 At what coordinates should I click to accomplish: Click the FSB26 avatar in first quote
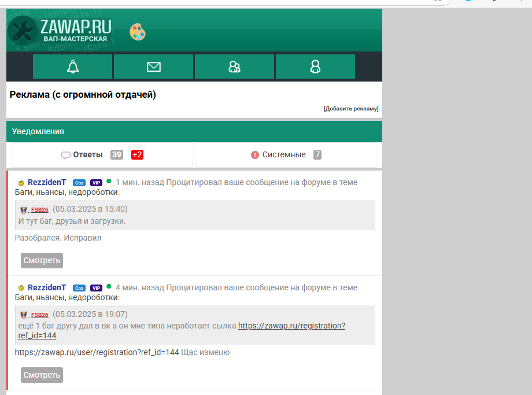coord(24,209)
